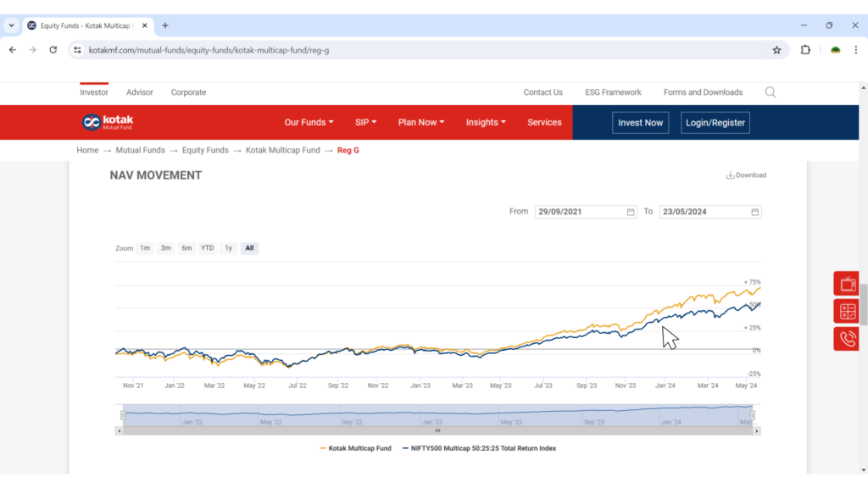Click the chart navigator scrollbar thumb
The height and width of the screenshot is (488, 868).
coord(438,431)
